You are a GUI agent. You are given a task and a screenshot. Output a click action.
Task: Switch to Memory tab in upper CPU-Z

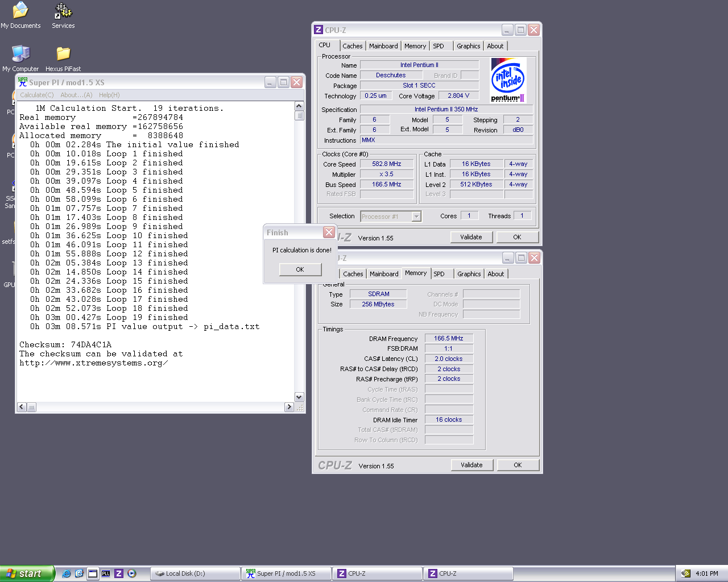(415, 46)
